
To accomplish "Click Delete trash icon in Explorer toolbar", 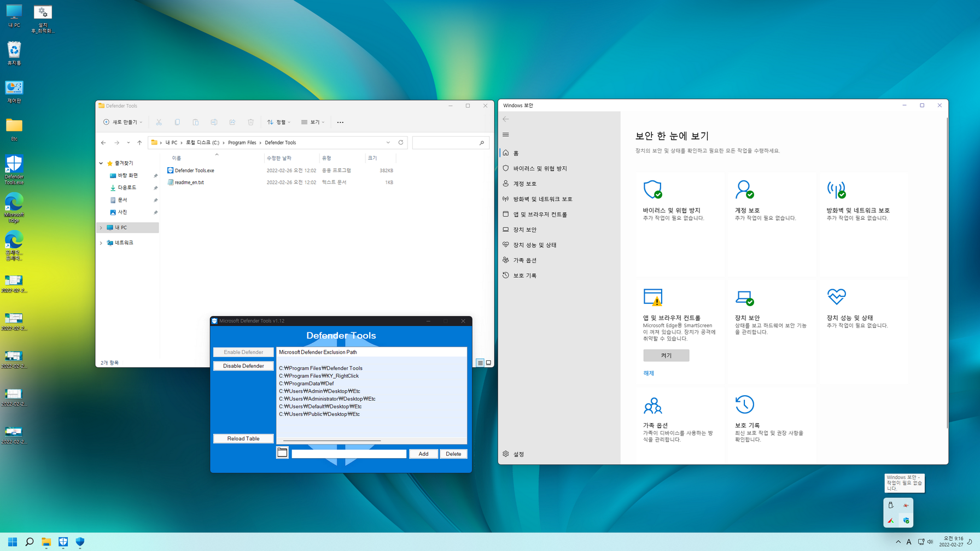I will (250, 122).
